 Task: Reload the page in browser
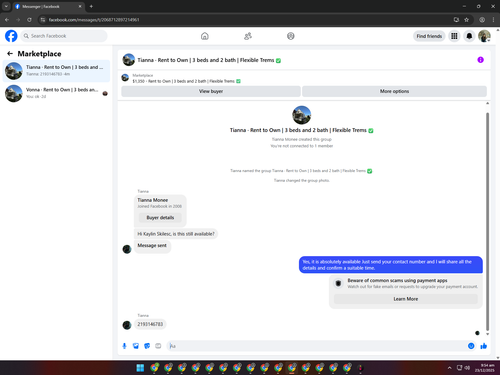click(x=29, y=20)
